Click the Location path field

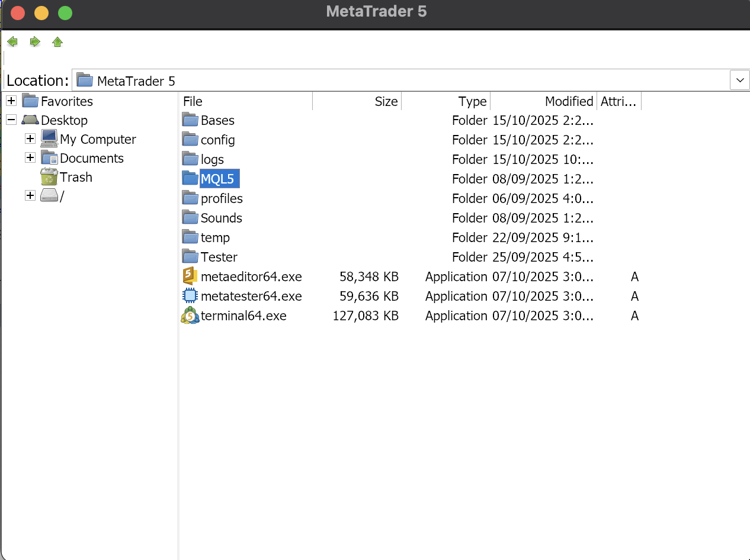(x=403, y=81)
